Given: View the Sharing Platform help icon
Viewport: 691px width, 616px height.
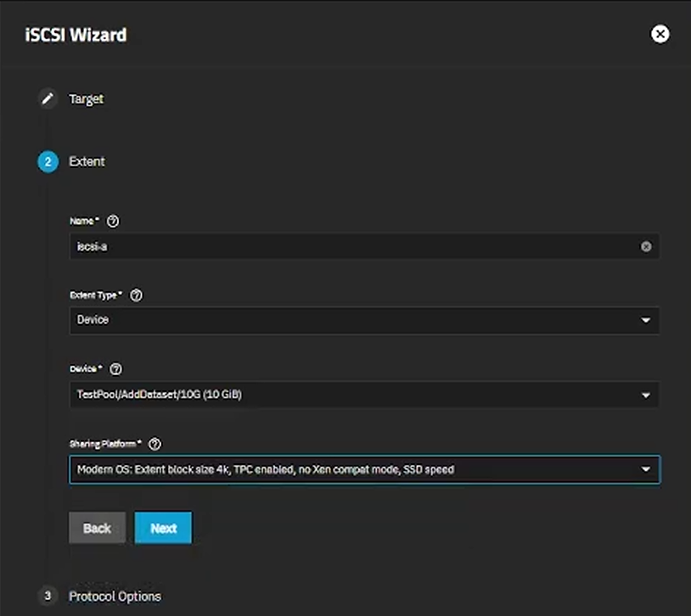Looking at the screenshot, I should [x=154, y=444].
